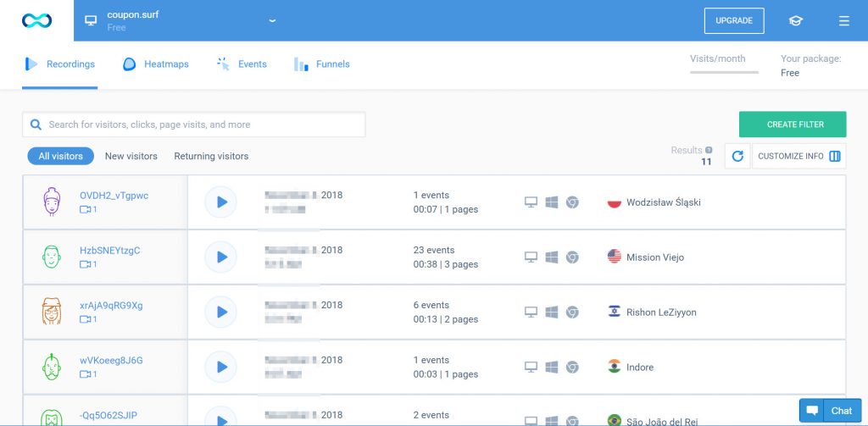The image size is (868, 426).
Task: Click camera recordings count icon under wVKoeeg8J6G
Action: [85, 374]
